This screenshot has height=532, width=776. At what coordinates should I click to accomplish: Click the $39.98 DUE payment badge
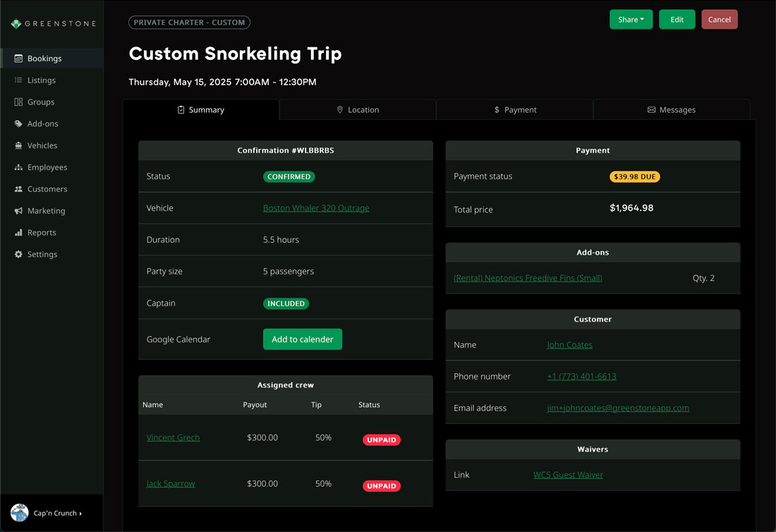pos(634,177)
